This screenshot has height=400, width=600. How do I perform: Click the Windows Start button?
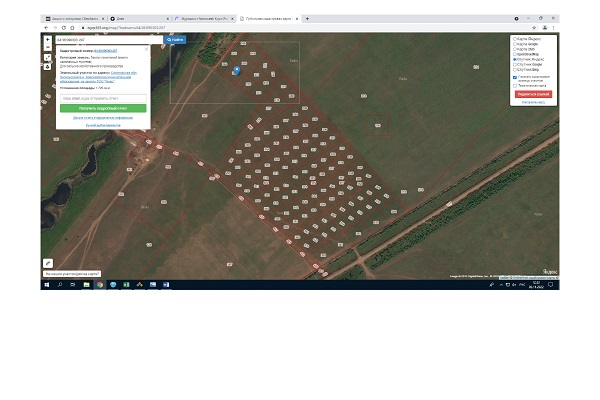[x=46, y=285]
